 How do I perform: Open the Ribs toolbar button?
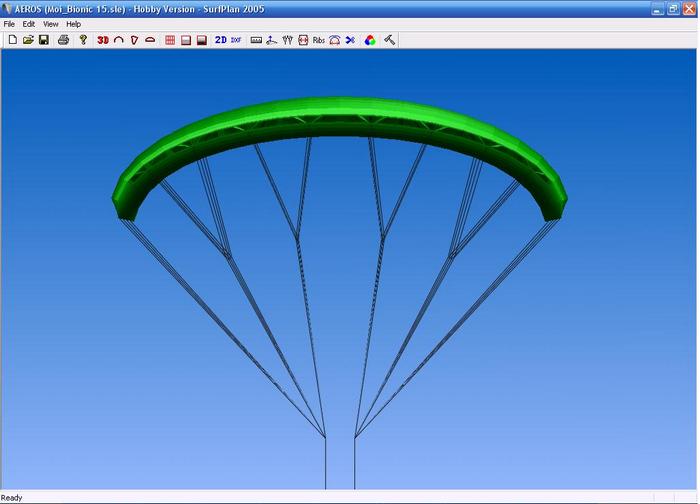pos(318,40)
